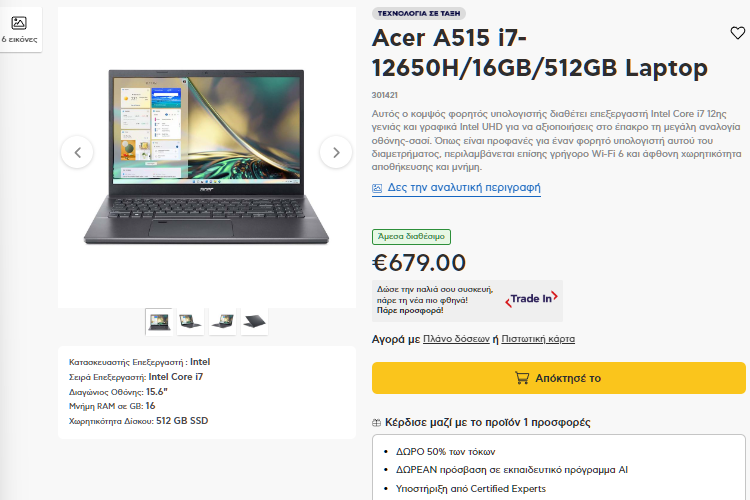Click the main laptop product image

(x=207, y=157)
